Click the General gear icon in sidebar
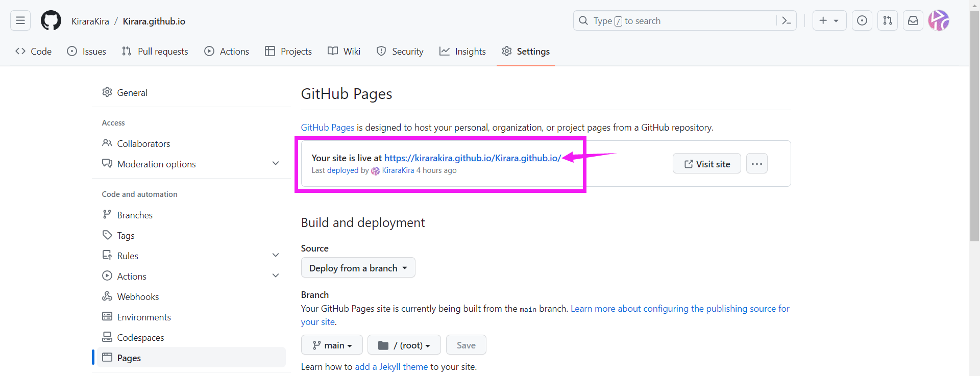 click(107, 92)
